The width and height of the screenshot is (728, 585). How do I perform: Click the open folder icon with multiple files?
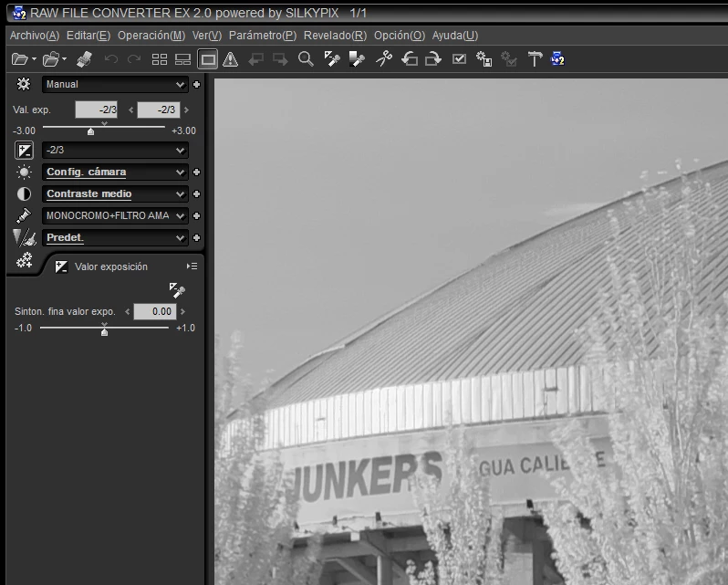(50, 59)
